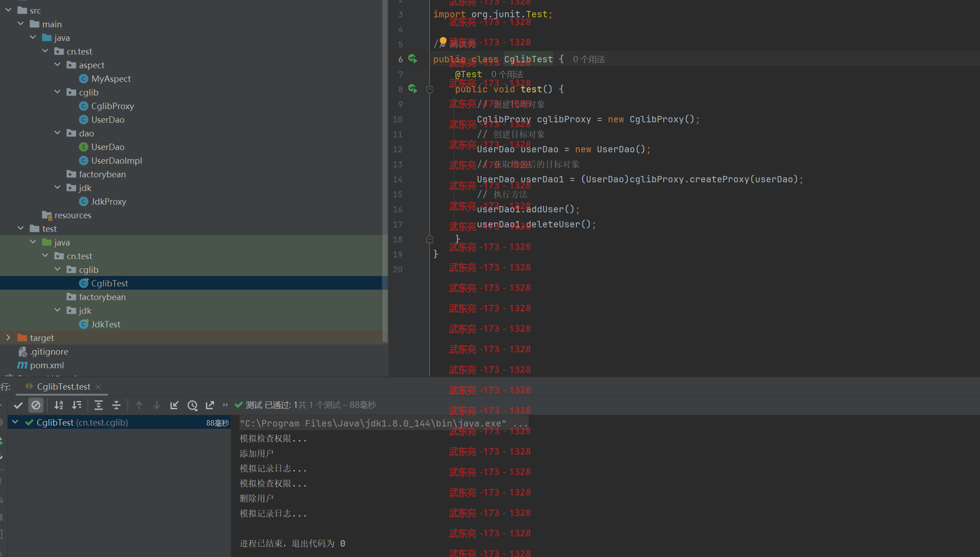Select UserDao interface under dao package
This screenshot has width=980, height=557.
pyautogui.click(x=107, y=147)
